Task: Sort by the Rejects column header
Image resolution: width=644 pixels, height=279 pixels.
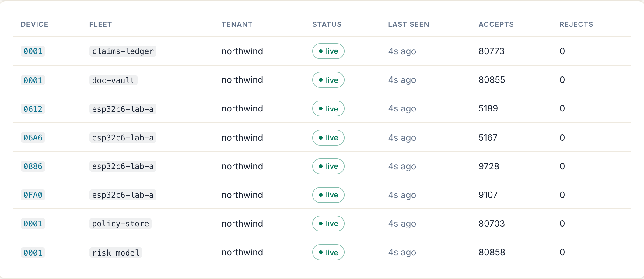Action: click(x=576, y=24)
